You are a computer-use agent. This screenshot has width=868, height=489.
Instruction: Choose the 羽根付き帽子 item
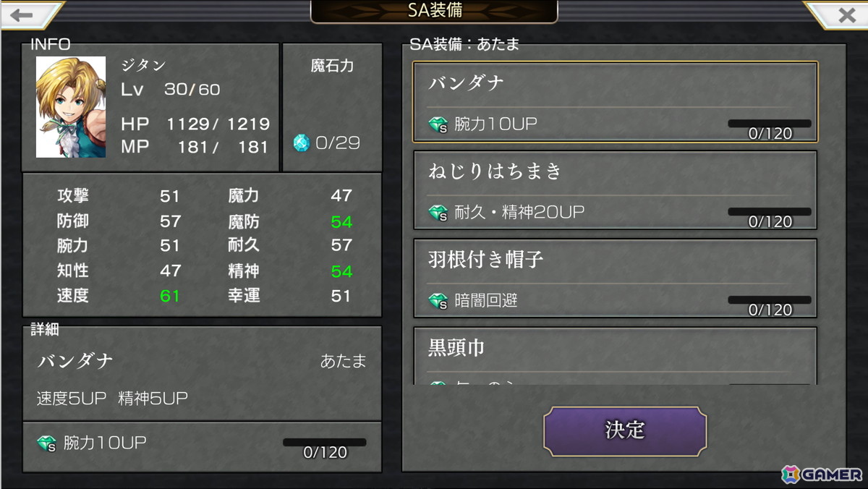point(615,278)
